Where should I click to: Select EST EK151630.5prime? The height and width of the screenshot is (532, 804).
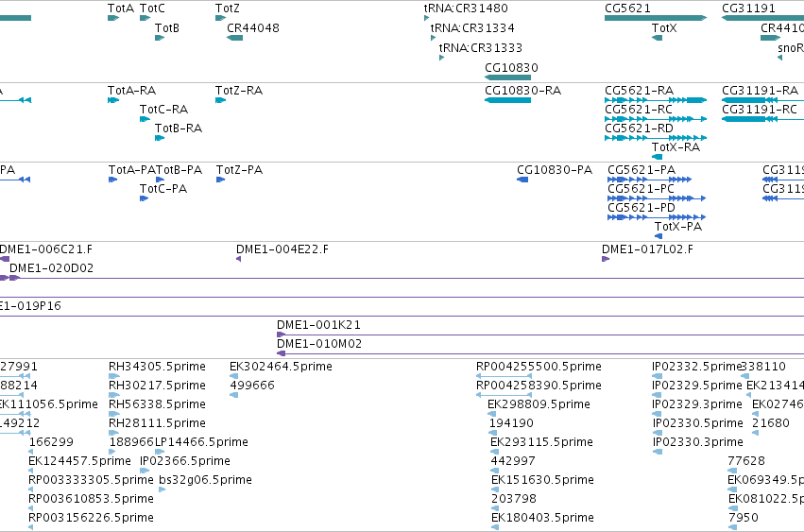coord(542,480)
